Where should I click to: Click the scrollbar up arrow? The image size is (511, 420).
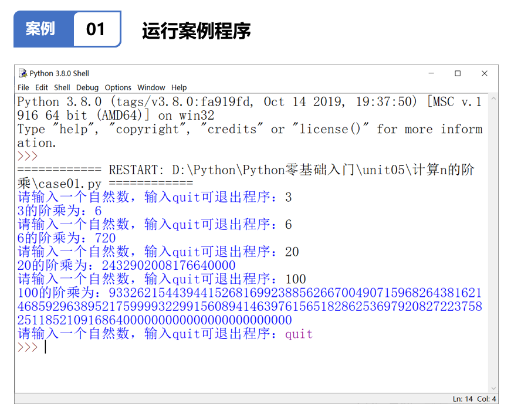493,98
